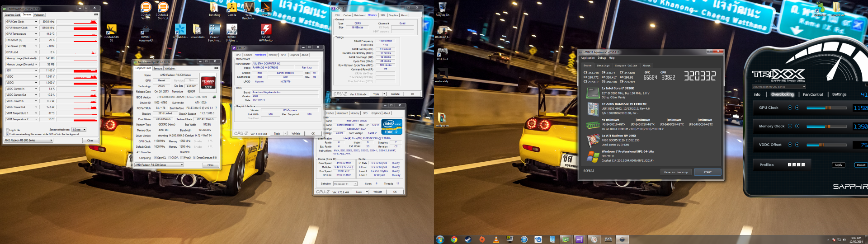Click save BIOS icon in GPU-Z Graphics Card window
This screenshot has height=244, width=868.
(214, 97)
